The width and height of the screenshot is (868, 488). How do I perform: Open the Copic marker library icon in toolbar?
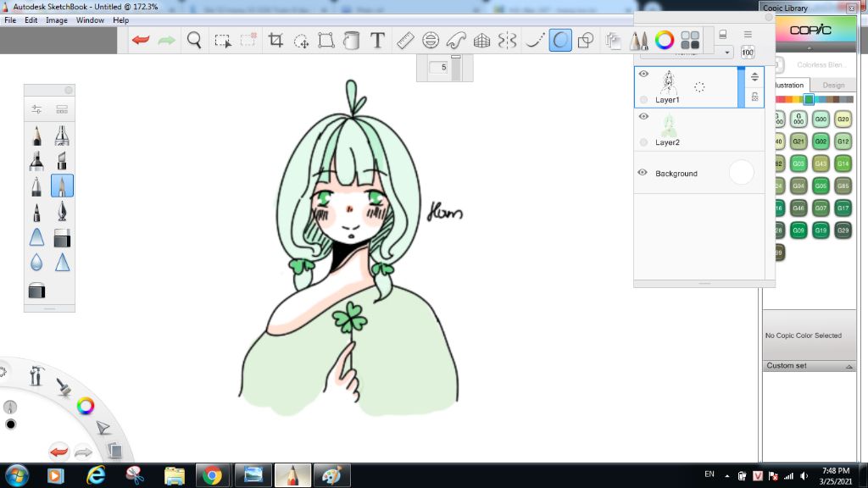[638, 40]
